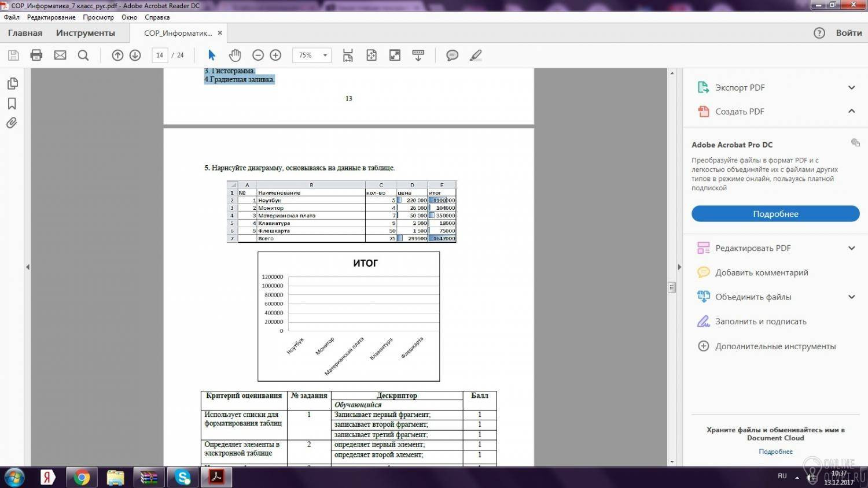Click the Print file icon
Image resolution: width=868 pixels, height=488 pixels.
point(36,55)
